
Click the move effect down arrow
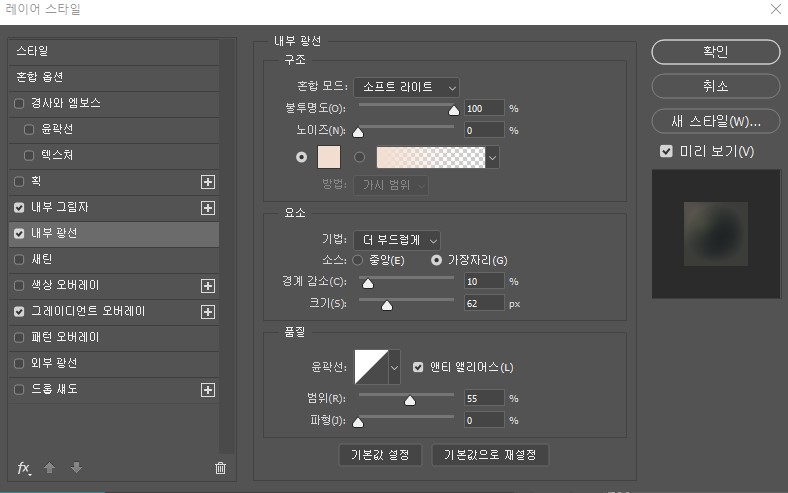pos(76,468)
